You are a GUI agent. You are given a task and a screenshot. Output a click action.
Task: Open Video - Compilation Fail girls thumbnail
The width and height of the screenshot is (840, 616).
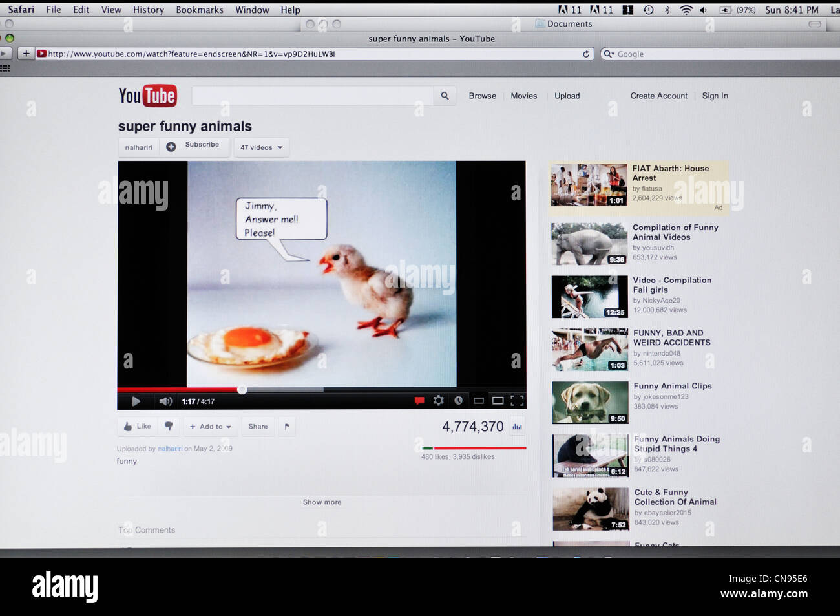[589, 297]
